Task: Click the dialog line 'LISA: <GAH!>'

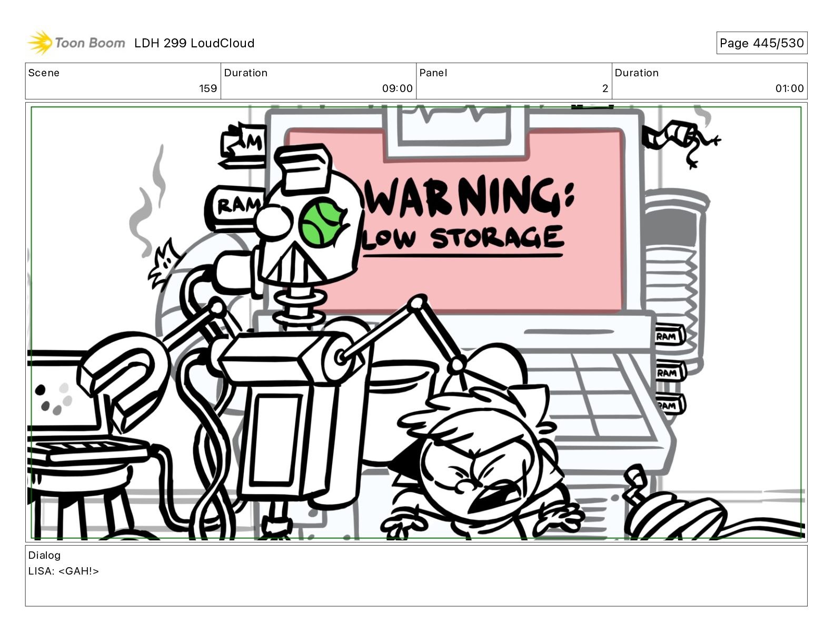Action: click(64, 571)
